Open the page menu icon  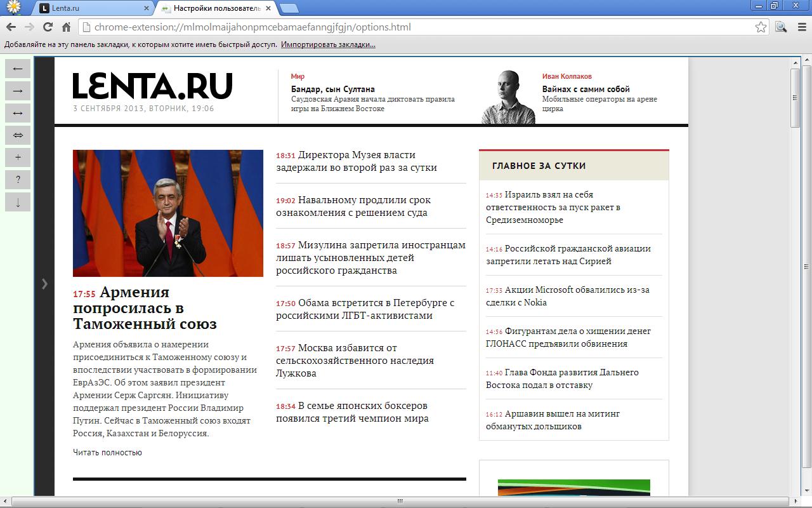[x=781, y=27]
